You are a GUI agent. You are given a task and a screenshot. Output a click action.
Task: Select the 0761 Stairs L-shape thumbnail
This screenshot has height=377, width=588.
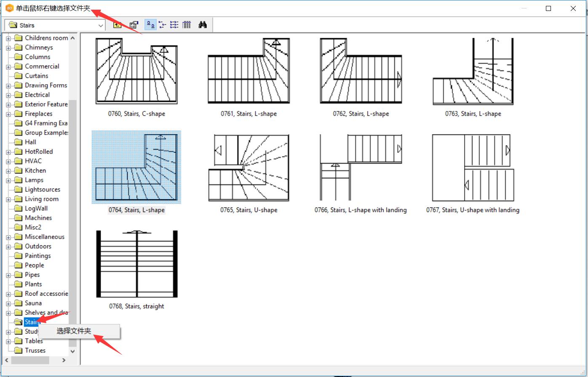pos(249,71)
